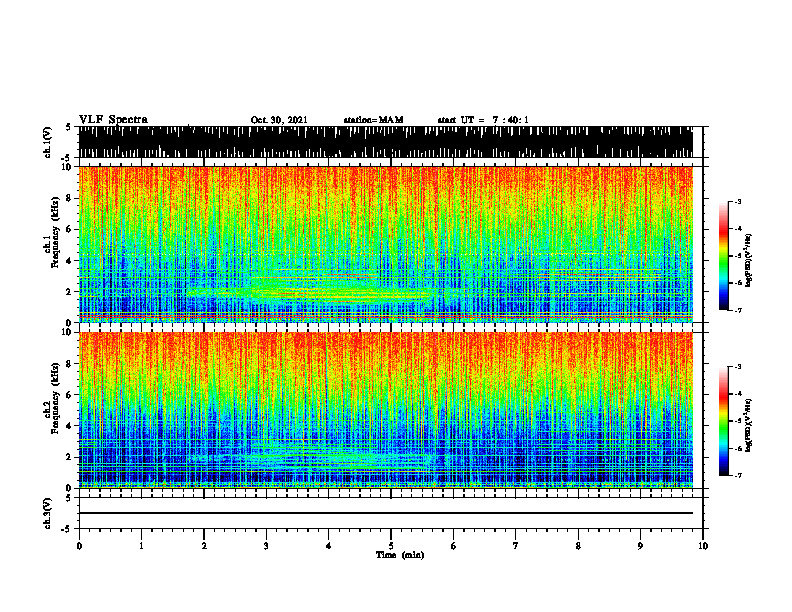792x612 pixels.
Task: Click the time axis tick label "8"
Action: pyautogui.click(x=578, y=546)
